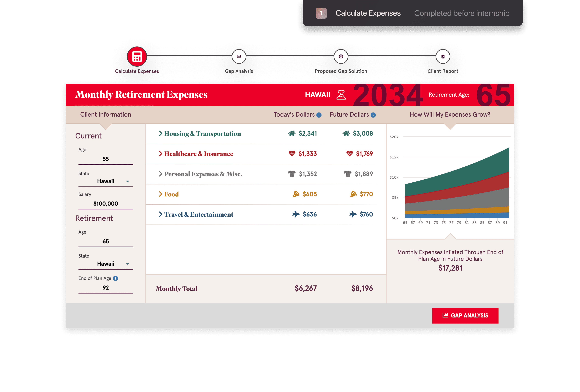Click the 2034 retirement year
Screen dimensions: 580x392
[388, 95]
